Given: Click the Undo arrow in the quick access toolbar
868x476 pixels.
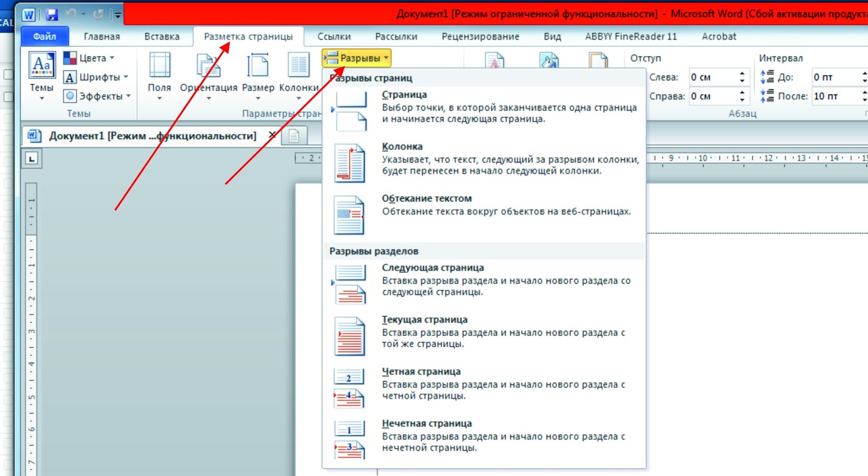Looking at the screenshot, I should (x=71, y=14).
